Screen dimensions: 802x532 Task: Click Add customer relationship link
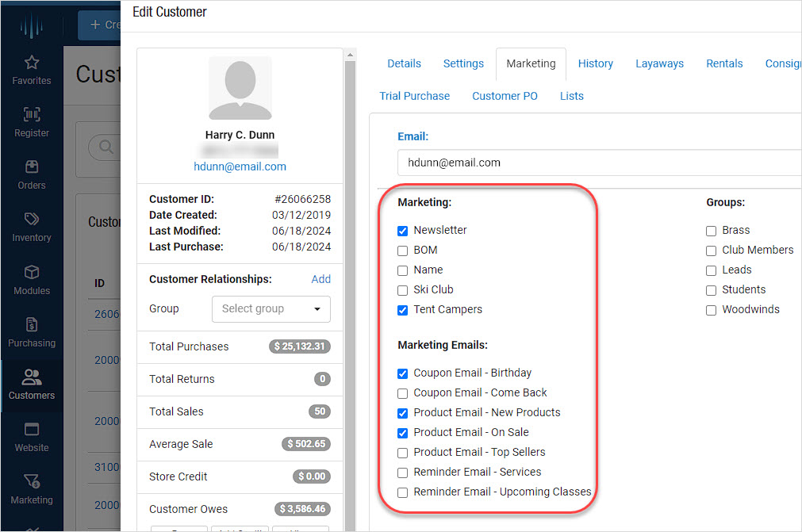click(x=320, y=279)
